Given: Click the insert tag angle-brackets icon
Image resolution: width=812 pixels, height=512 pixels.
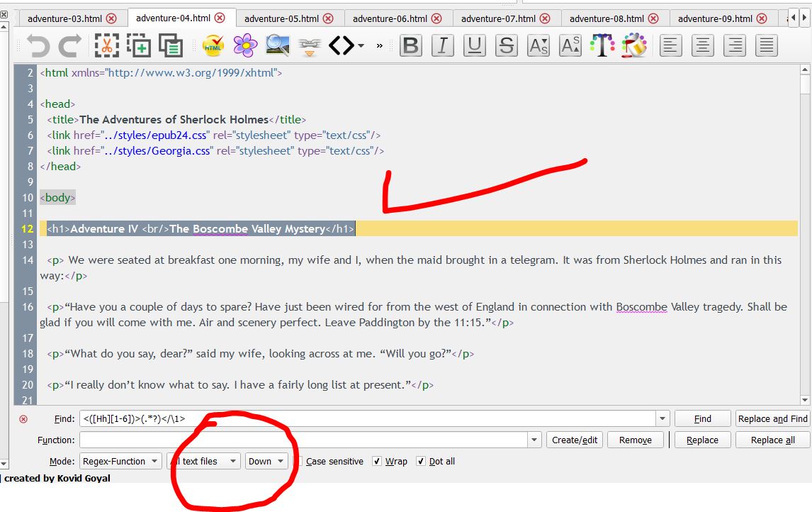Looking at the screenshot, I should [342, 45].
